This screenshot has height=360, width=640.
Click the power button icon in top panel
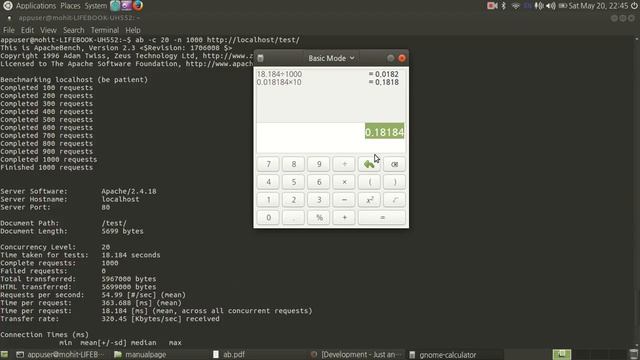(x=634, y=6)
